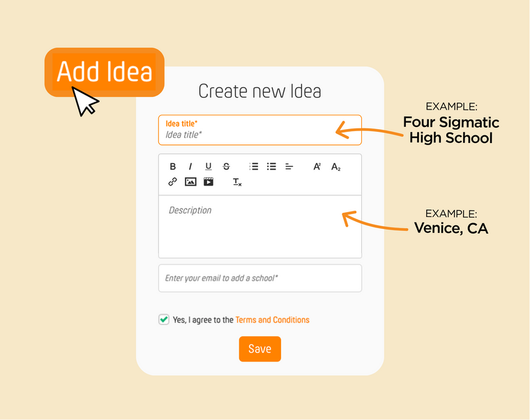The height and width of the screenshot is (420, 530).
Task: Open the Terms and Conditions link
Action: pos(272,320)
